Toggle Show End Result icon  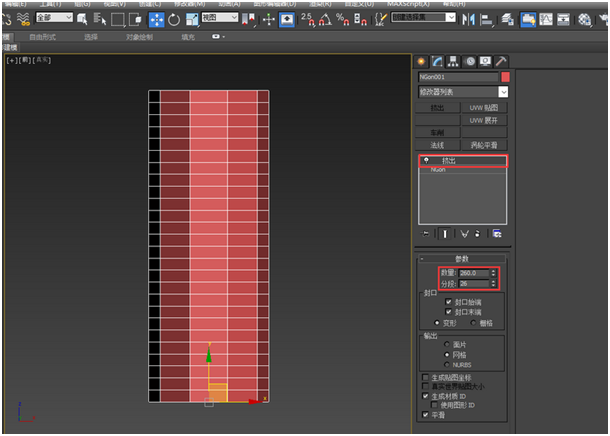tap(445, 234)
